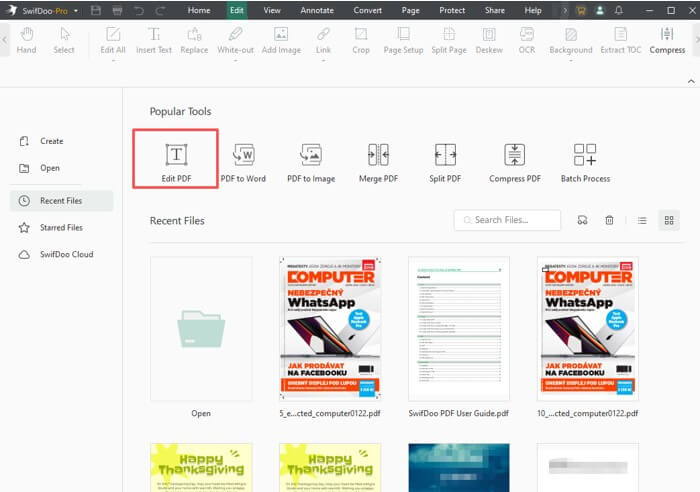Screen dimensions: 700x492
Task: Go to Starred Files
Action: (61, 228)
